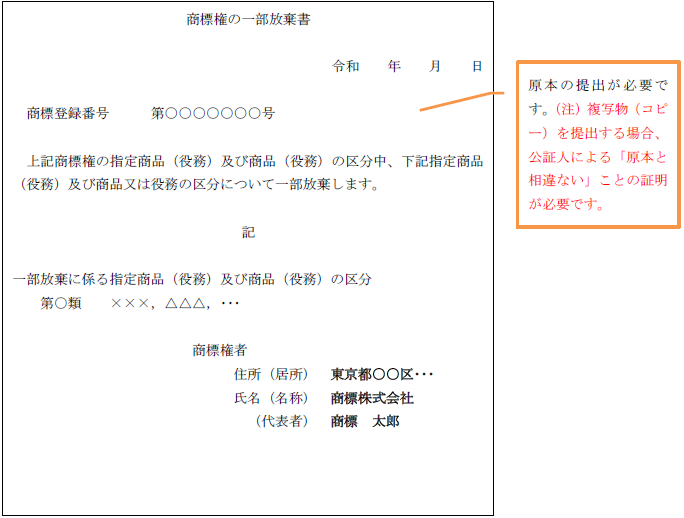Select the address value 東京都〇〇区
Image resolution: width=684 pixels, height=518 pixels.
382,375
